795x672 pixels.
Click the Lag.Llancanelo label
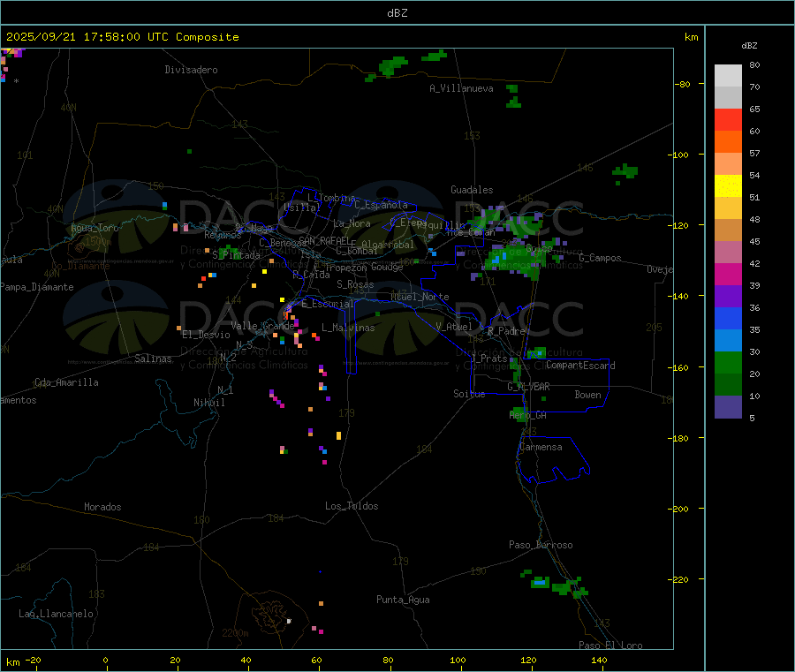click(x=56, y=614)
